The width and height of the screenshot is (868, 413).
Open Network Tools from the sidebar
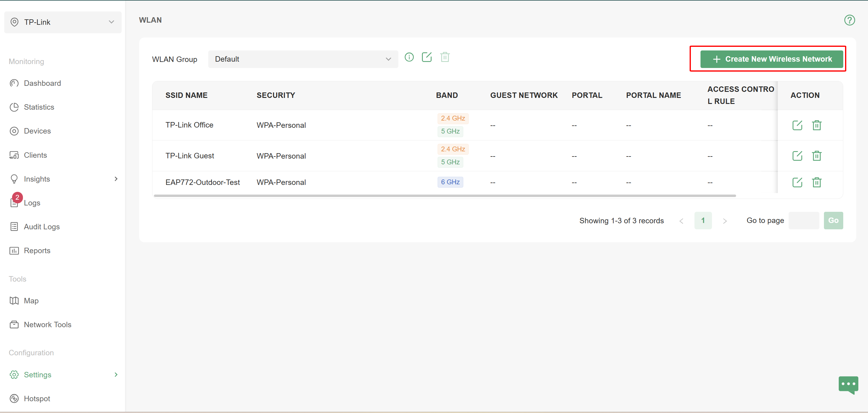pyautogui.click(x=47, y=324)
